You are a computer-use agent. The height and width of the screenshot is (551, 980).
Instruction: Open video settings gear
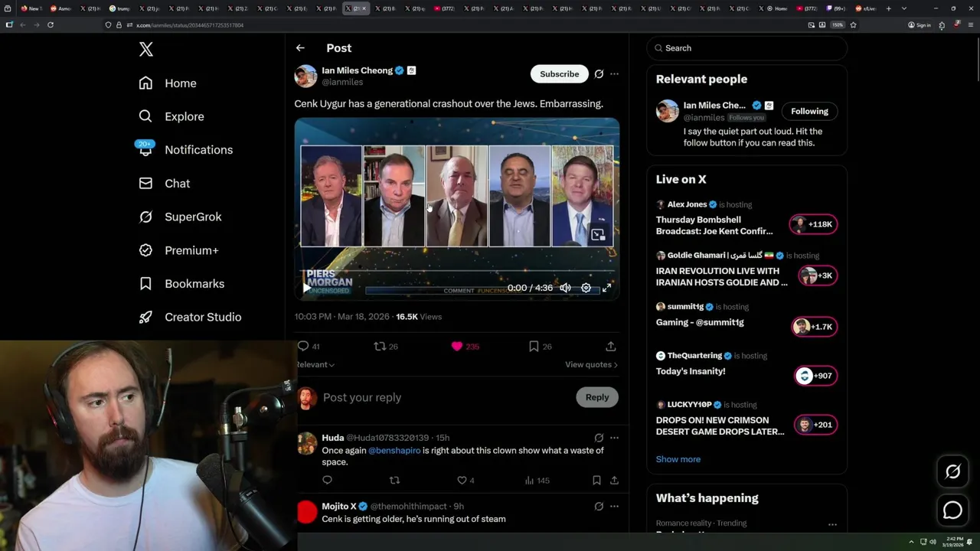586,288
